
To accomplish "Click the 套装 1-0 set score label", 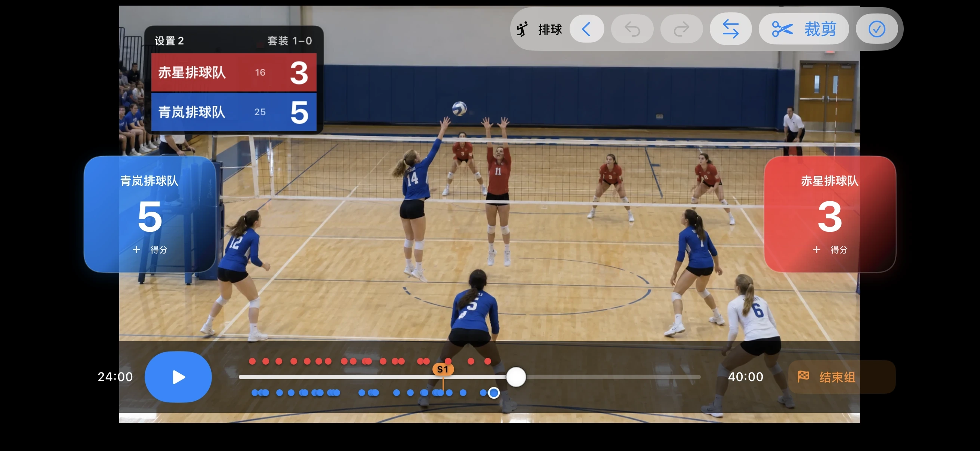I will tap(290, 40).
